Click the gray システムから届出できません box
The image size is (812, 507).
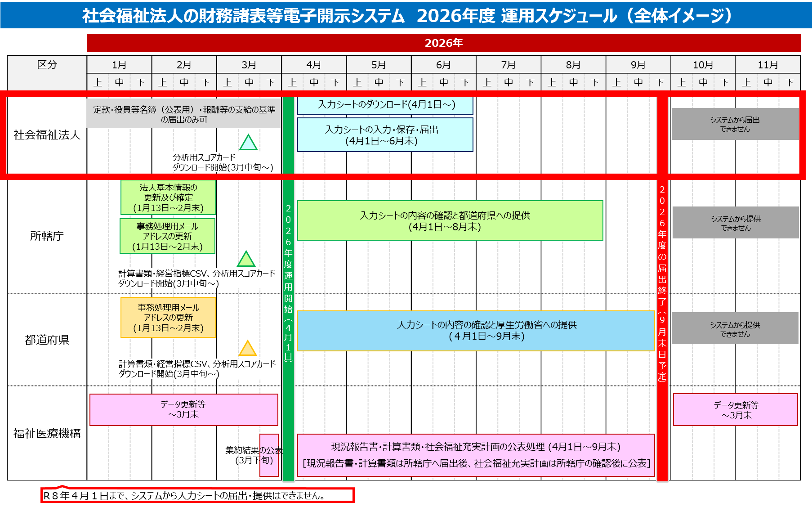pos(735,124)
